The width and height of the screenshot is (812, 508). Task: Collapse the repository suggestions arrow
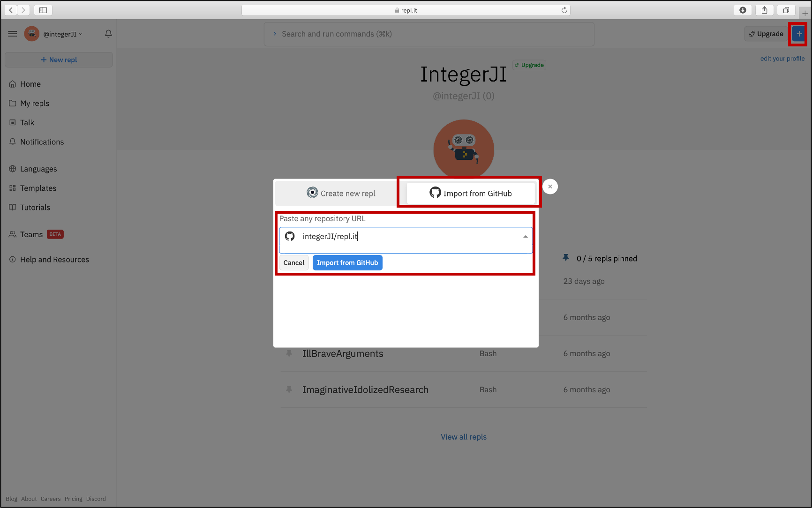[525, 237]
